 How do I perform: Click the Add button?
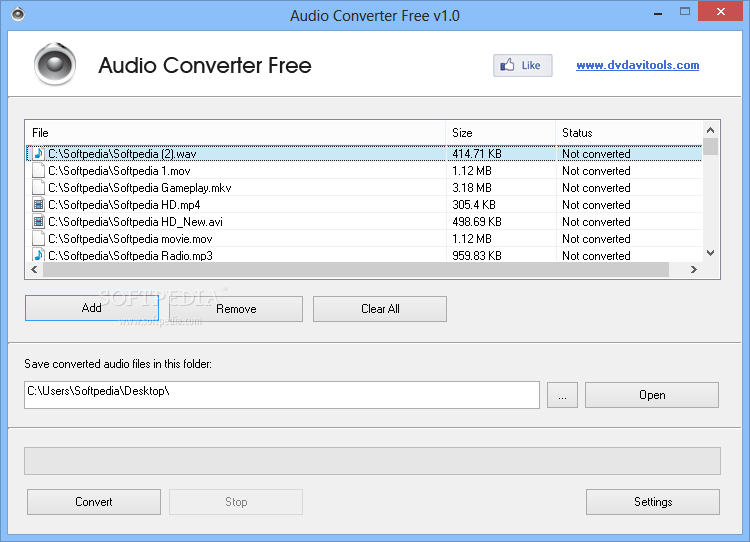coord(92,308)
